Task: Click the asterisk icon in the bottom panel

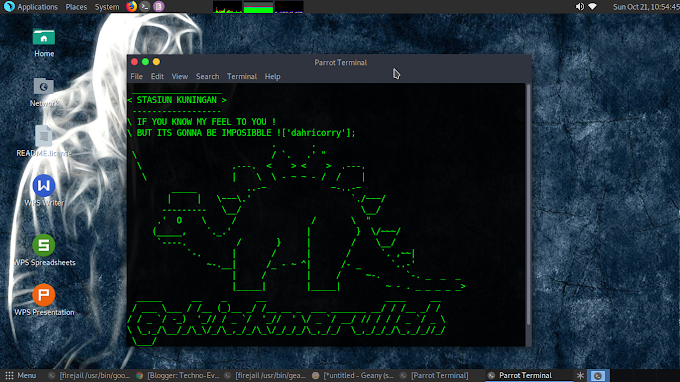Action: 580,375
